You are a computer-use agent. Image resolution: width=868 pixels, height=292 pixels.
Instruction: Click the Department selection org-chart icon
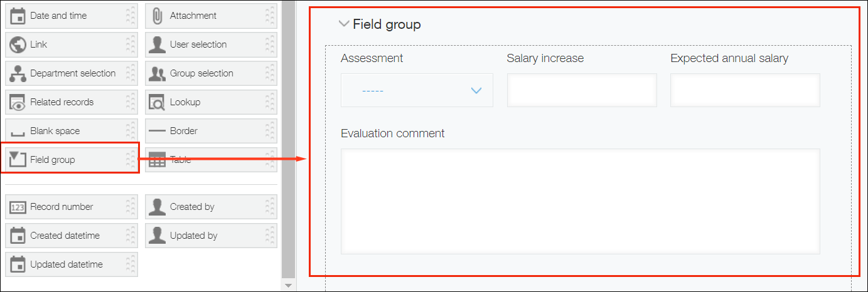[x=18, y=73]
